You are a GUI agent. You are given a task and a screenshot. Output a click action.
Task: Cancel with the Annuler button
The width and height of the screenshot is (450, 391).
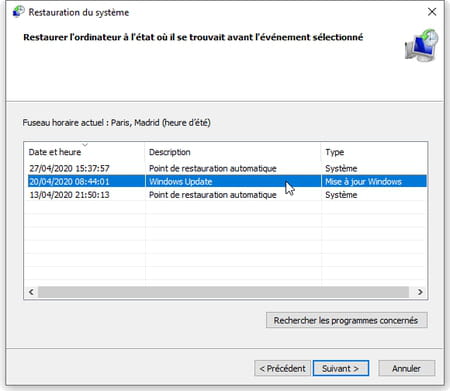click(406, 368)
